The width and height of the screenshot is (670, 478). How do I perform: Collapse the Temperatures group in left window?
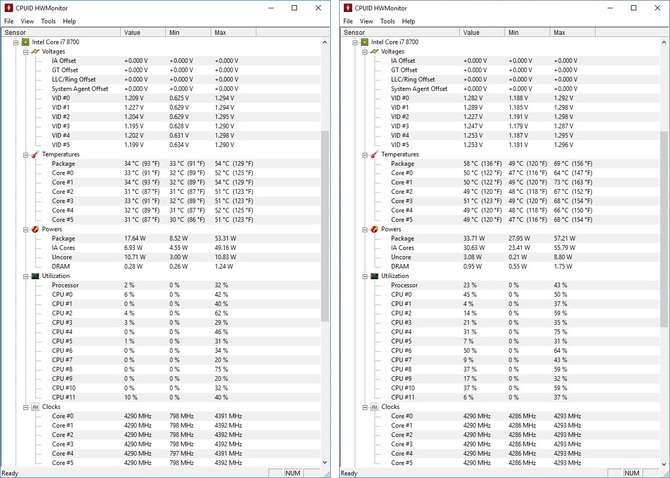coord(26,154)
